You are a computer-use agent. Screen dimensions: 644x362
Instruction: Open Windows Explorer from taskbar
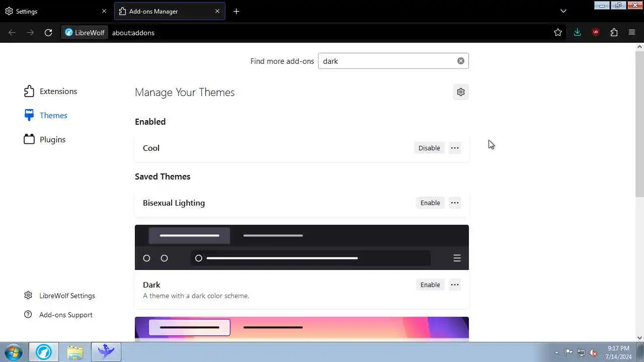(75, 352)
